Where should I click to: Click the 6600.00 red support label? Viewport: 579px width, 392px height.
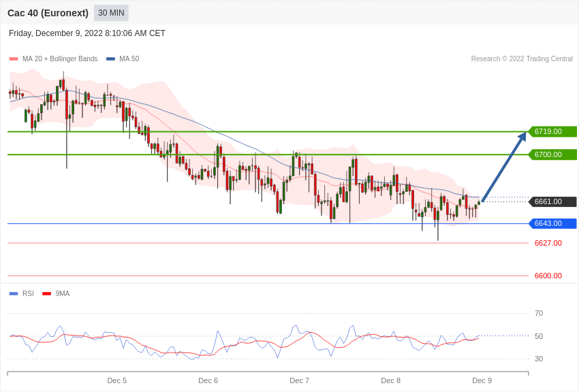tap(548, 276)
